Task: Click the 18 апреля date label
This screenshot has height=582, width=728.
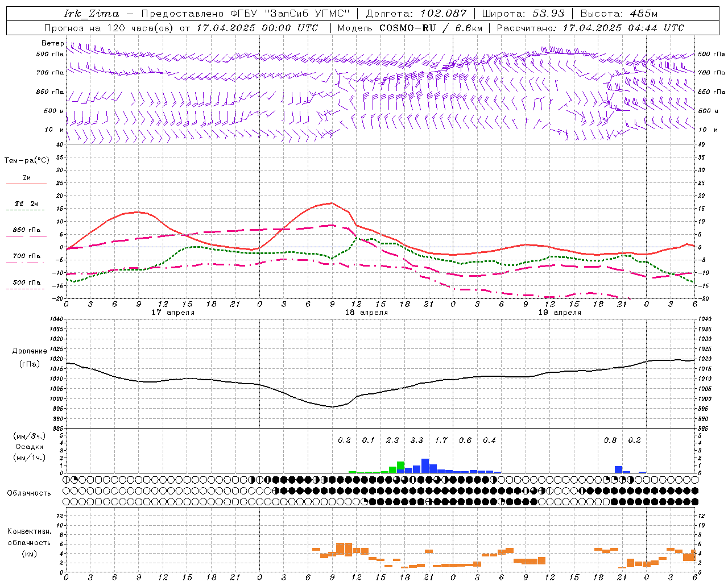Action: tap(366, 313)
